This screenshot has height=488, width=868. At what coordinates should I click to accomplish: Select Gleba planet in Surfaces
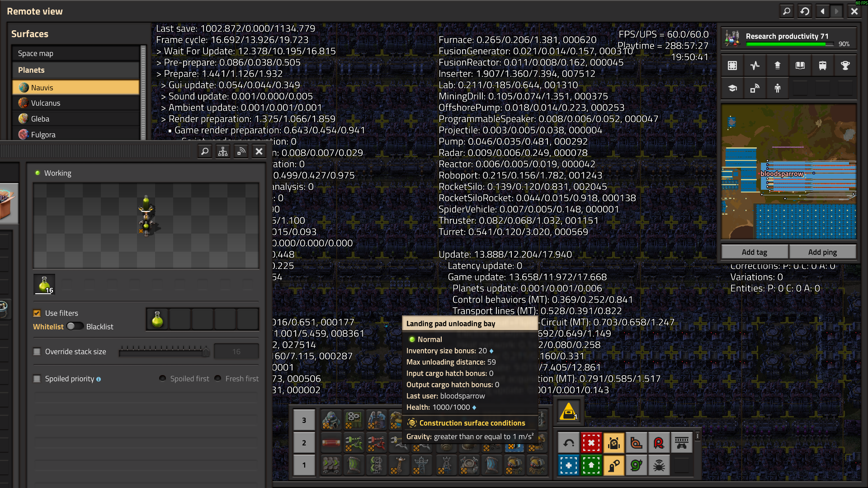76,119
